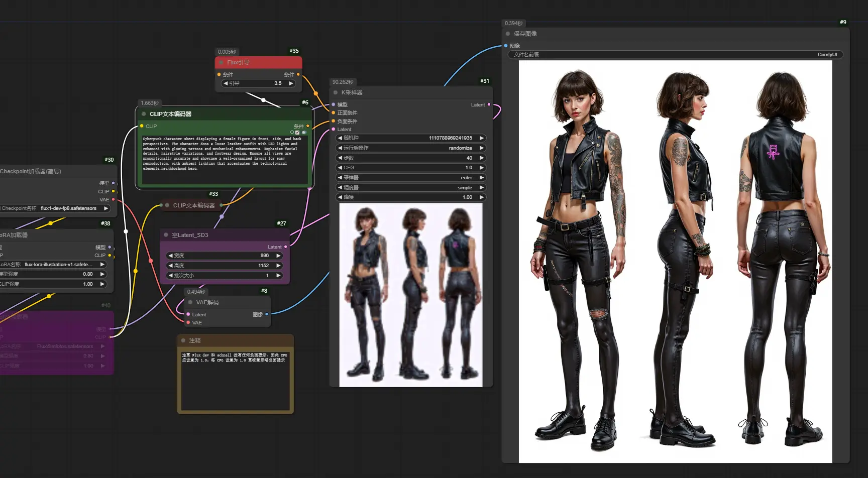Viewport: 868px width, 478px height.
Task: Click the 保存图像 node collapse dot
Action: [x=508, y=34]
